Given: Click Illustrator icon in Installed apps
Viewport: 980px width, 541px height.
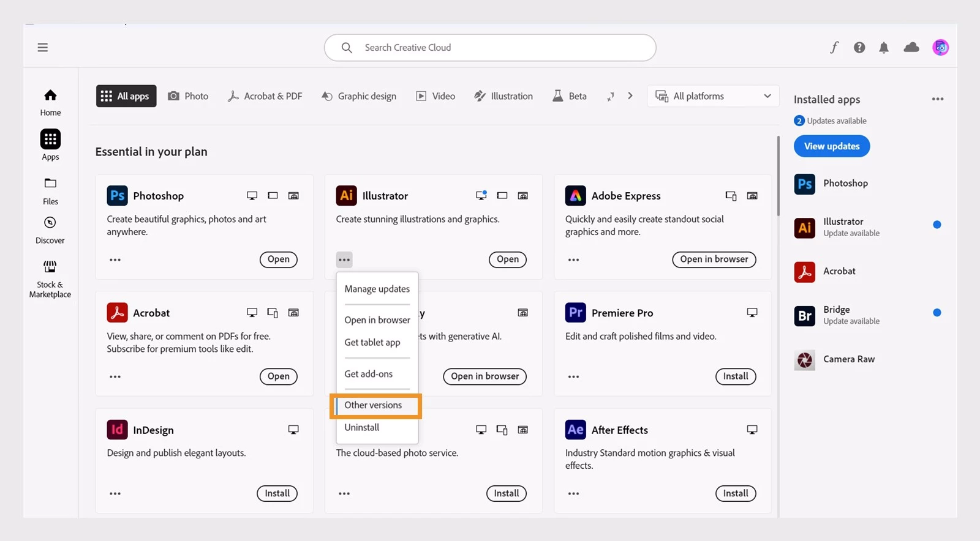Looking at the screenshot, I should 804,228.
